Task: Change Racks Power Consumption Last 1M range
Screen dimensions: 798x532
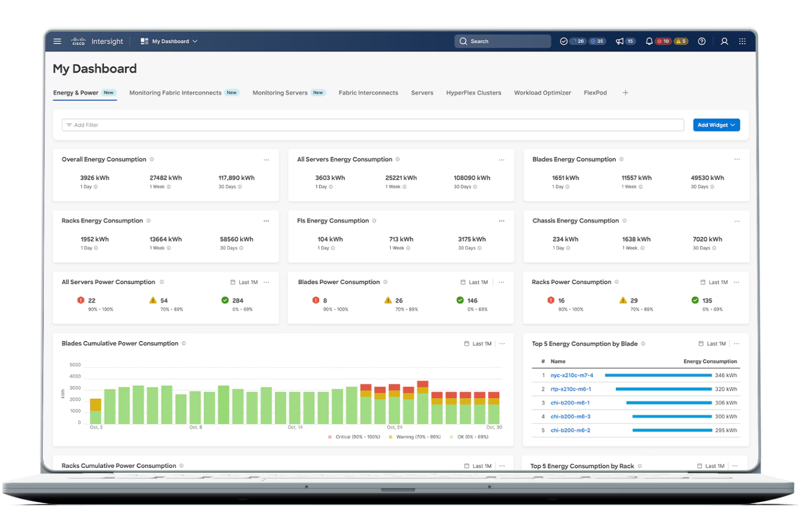Action: tap(714, 282)
